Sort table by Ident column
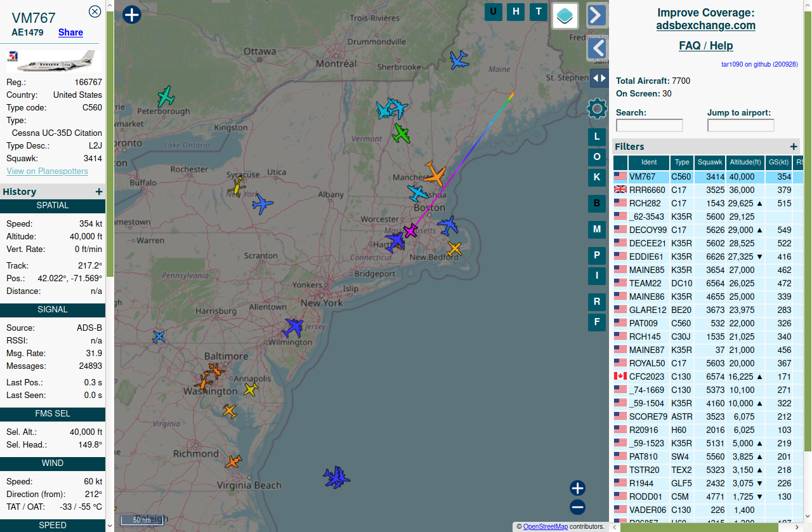The image size is (812, 532). (649, 163)
